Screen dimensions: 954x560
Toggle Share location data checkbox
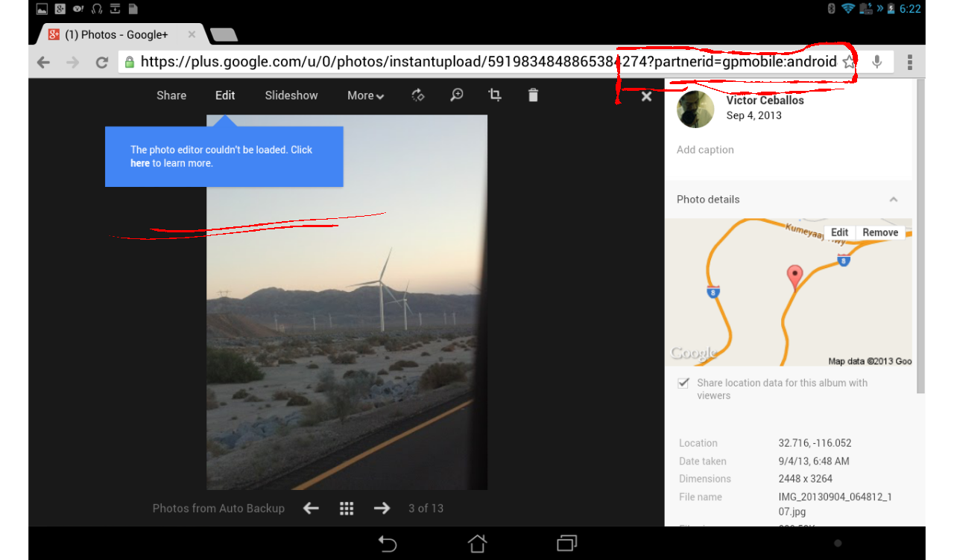point(683,383)
